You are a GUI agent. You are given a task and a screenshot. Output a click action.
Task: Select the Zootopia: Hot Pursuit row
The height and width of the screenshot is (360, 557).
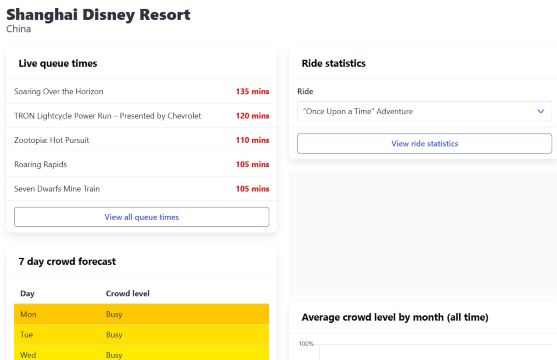point(141,140)
